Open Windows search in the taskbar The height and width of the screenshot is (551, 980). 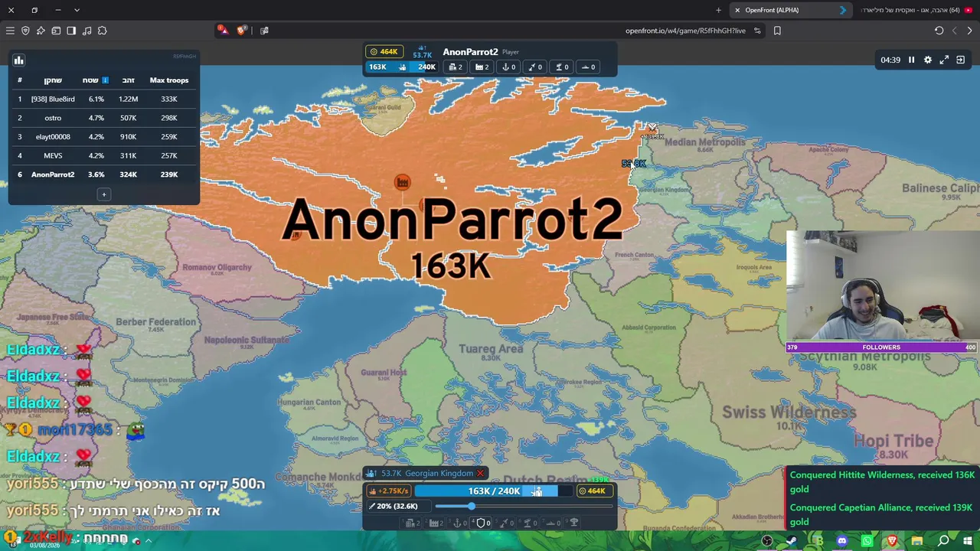click(943, 541)
